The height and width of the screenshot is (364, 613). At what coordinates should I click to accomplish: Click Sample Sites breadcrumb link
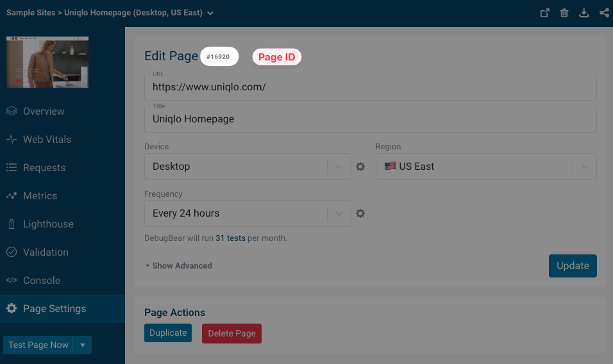[x=31, y=13]
